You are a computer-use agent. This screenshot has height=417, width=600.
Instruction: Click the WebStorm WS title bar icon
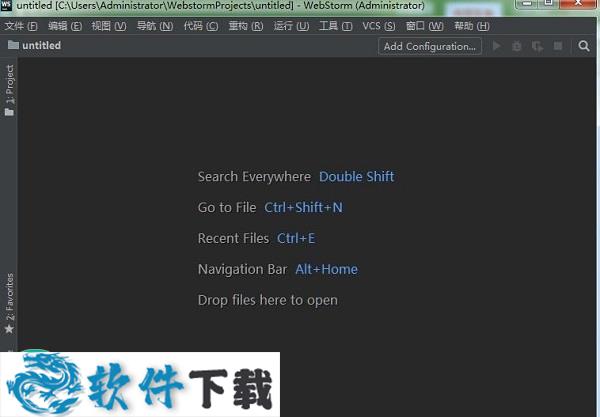click(x=7, y=5)
